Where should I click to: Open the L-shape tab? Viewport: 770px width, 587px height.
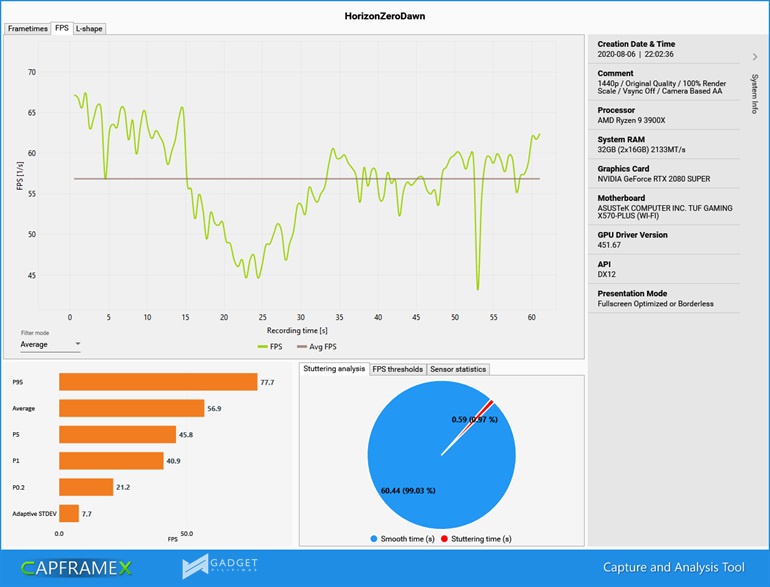pyautogui.click(x=89, y=29)
